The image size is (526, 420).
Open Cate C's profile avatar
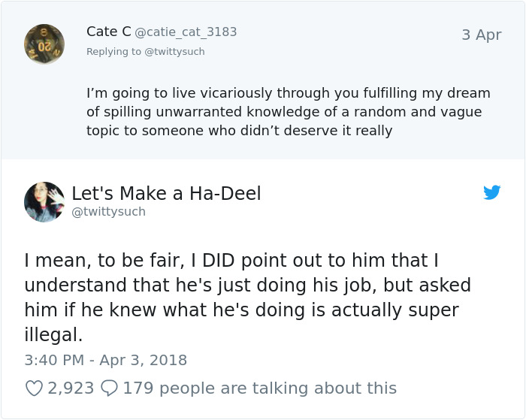pos(44,44)
